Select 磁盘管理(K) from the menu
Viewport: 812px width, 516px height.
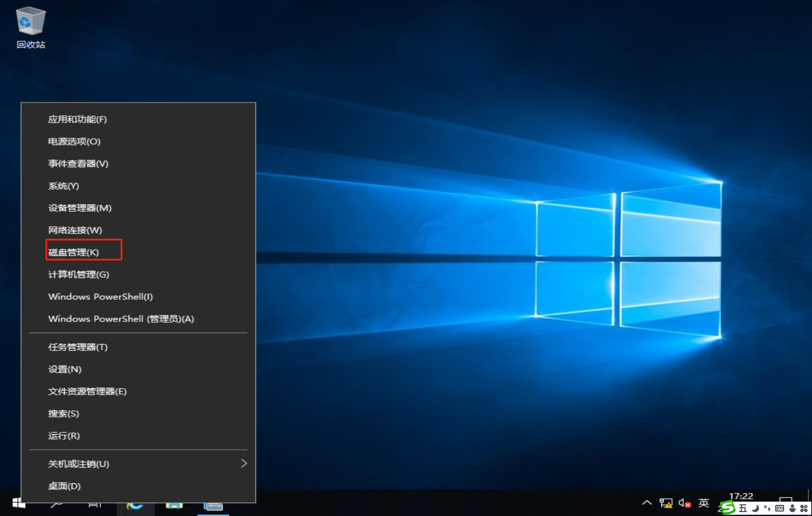(74, 252)
